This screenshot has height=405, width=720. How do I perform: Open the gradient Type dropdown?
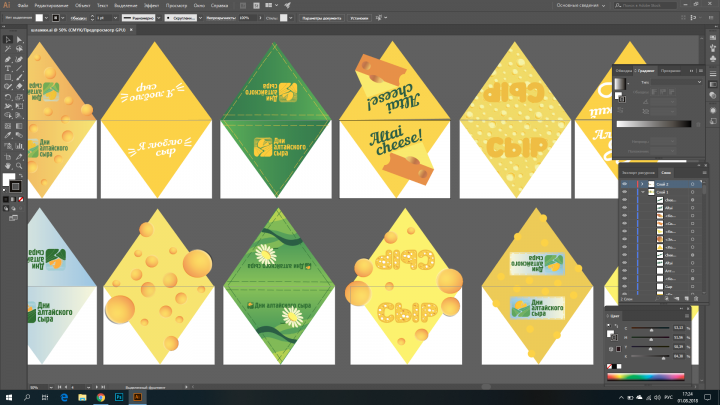click(x=676, y=82)
